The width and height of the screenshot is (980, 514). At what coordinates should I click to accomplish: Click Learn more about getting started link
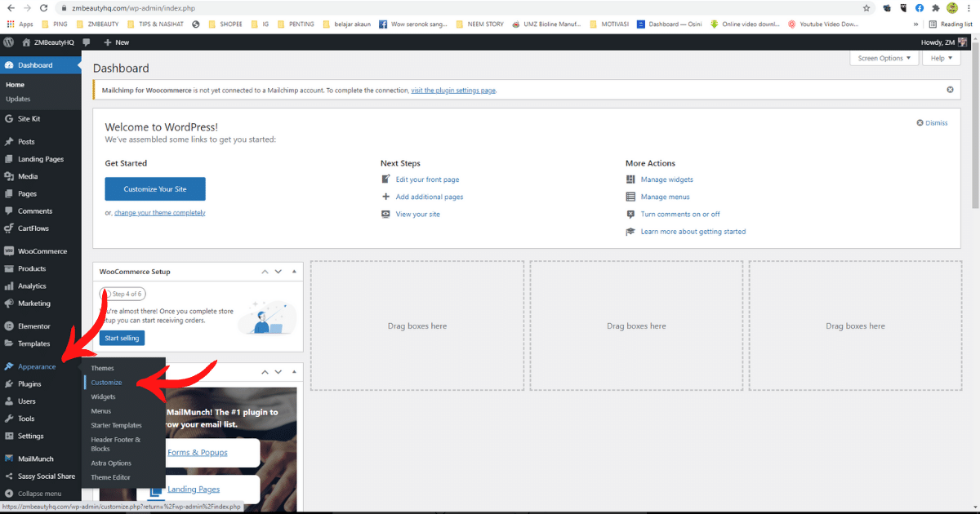click(x=693, y=232)
